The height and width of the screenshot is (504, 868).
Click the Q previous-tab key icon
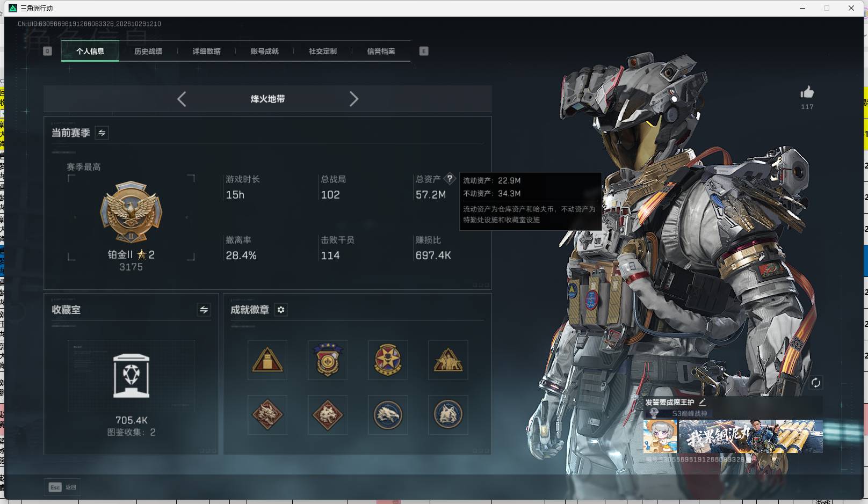[x=48, y=51]
